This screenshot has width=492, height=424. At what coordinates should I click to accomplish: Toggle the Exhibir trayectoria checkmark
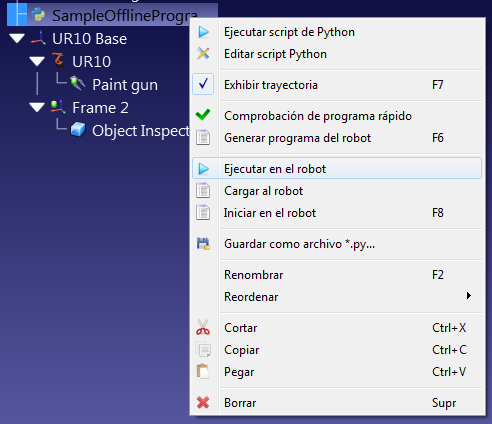[203, 84]
